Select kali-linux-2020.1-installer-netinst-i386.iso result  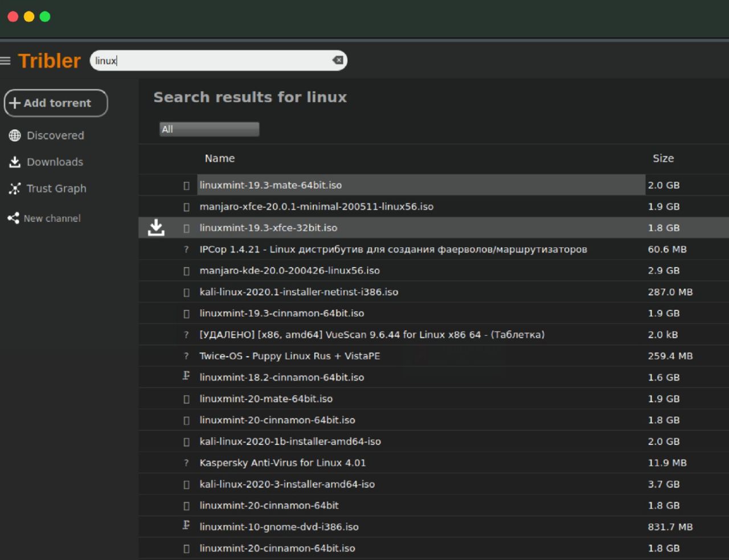pyautogui.click(x=298, y=292)
